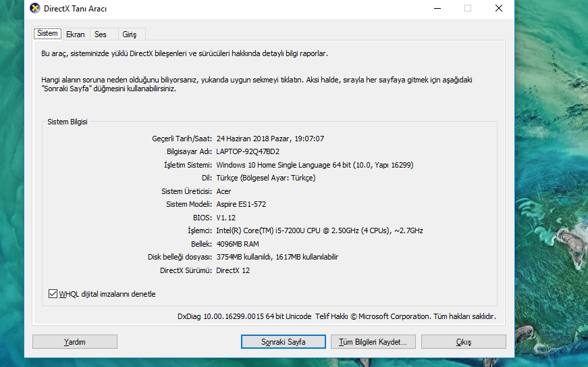Select the computer name LAPTOP-92Q47BD2
This screenshot has height=367, width=588.
(x=248, y=151)
